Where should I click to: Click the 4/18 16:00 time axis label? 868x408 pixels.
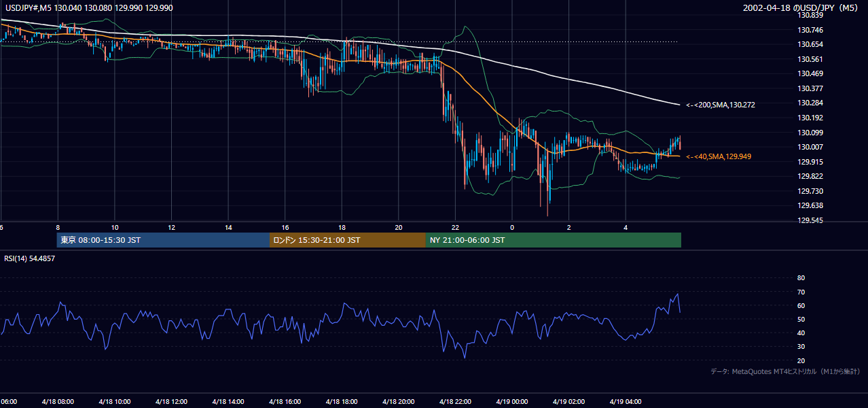tap(285, 402)
